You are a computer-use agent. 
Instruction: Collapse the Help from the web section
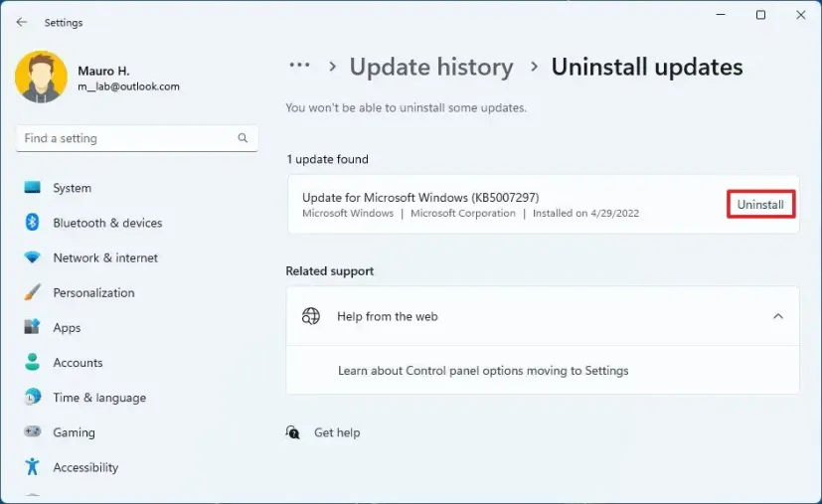point(778,316)
